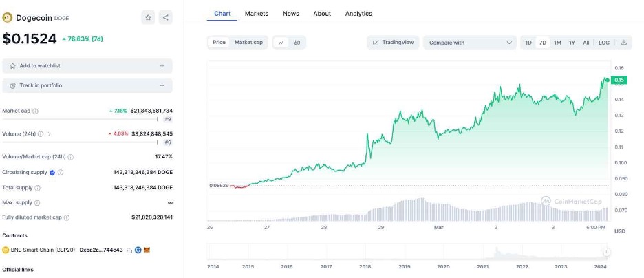Click the Market cap info icon

(x=36, y=111)
